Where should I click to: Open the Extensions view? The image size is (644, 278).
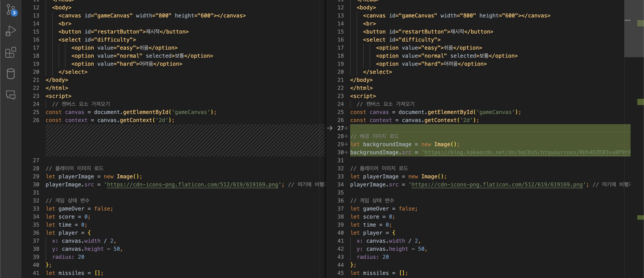[x=11, y=53]
